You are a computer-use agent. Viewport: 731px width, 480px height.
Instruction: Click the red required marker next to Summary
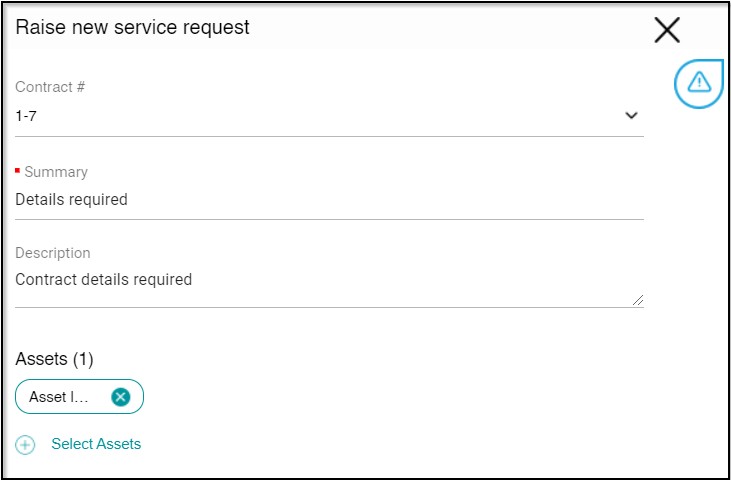click(x=17, y=171)
